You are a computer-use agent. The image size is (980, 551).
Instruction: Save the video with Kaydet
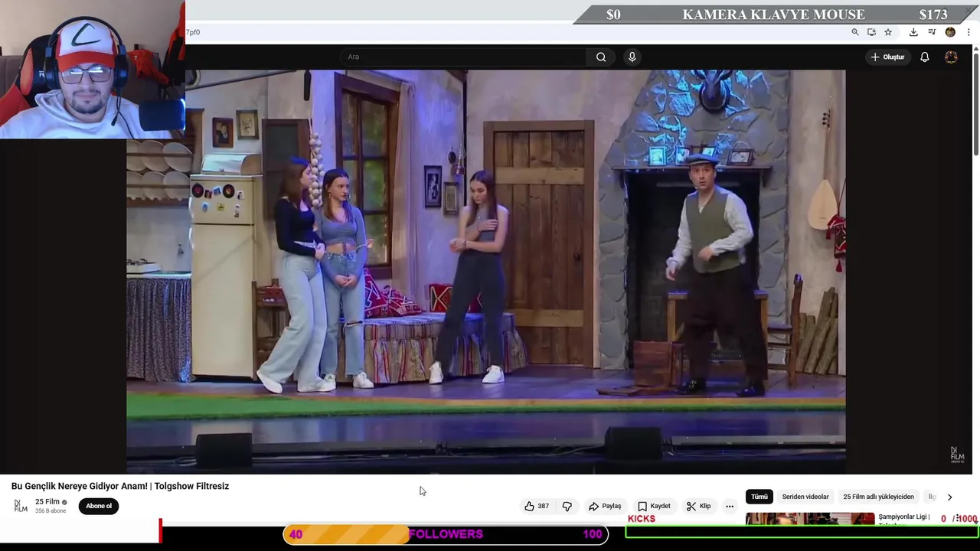(654, 506)
